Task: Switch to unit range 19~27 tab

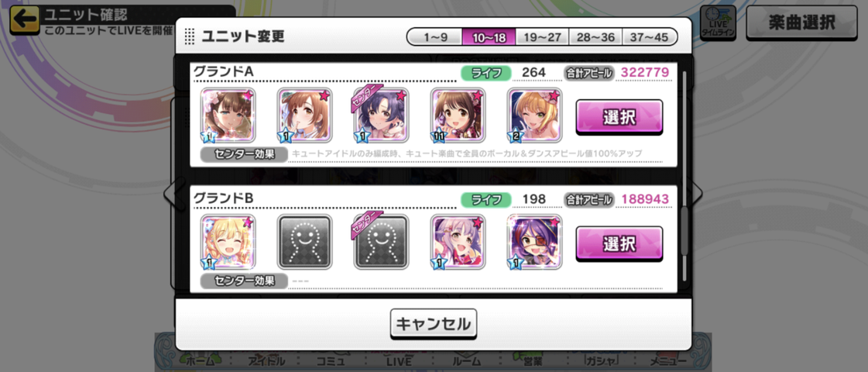Action: point(543,37)
